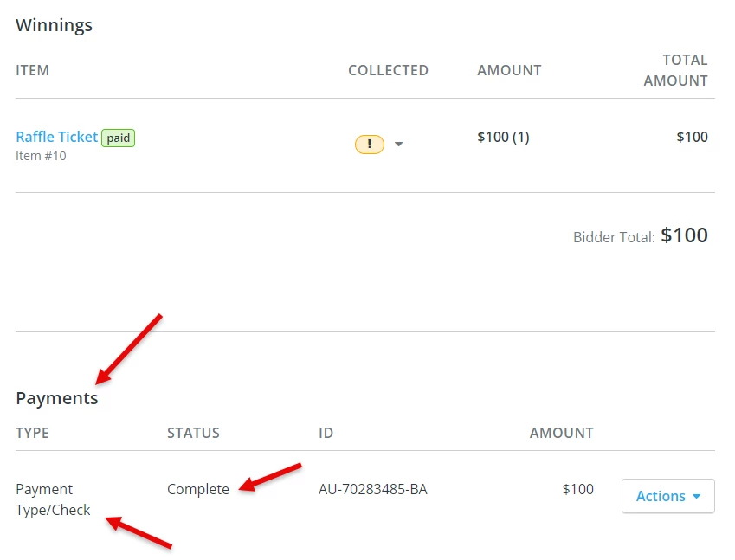Select the Payments section heading

point(56,397)
